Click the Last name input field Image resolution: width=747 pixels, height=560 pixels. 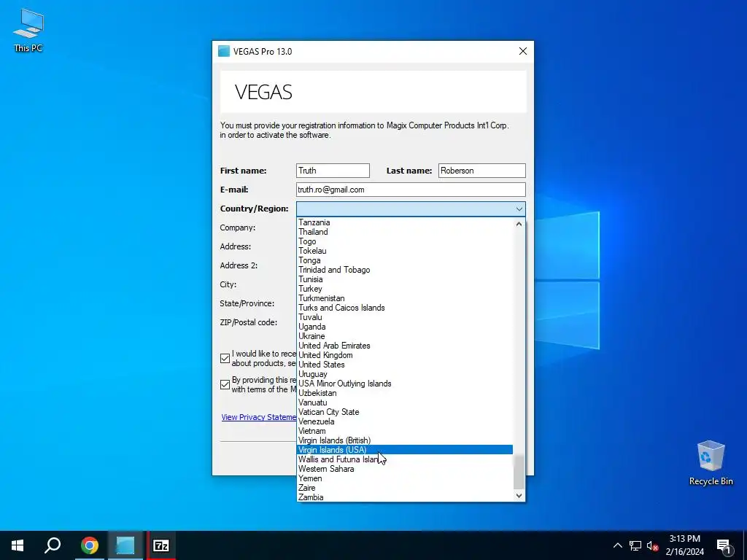481,171
